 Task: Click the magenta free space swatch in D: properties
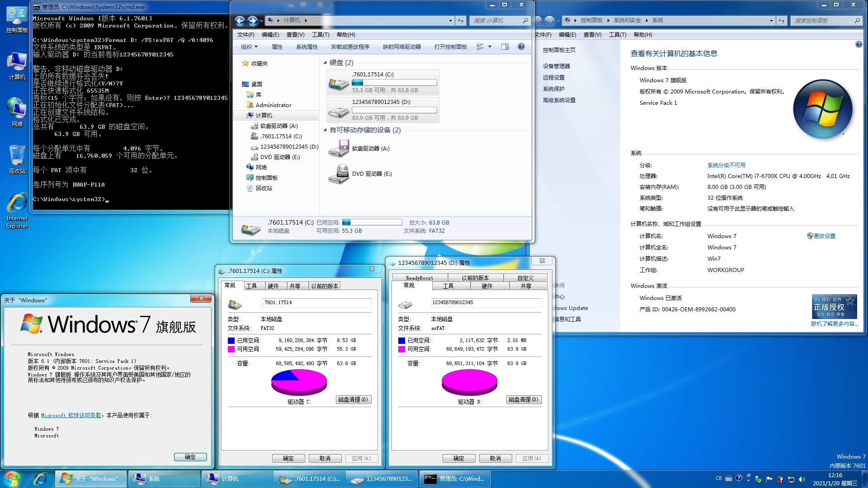point(401,349)
